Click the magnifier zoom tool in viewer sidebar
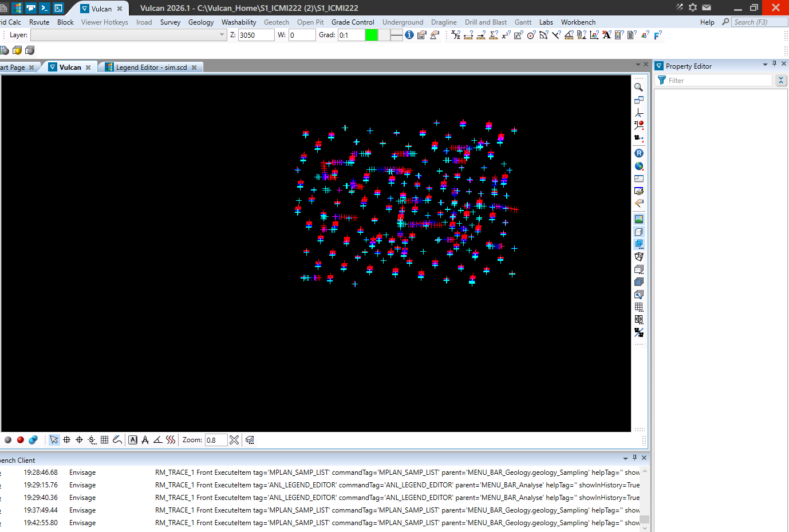 coord(639,88)
